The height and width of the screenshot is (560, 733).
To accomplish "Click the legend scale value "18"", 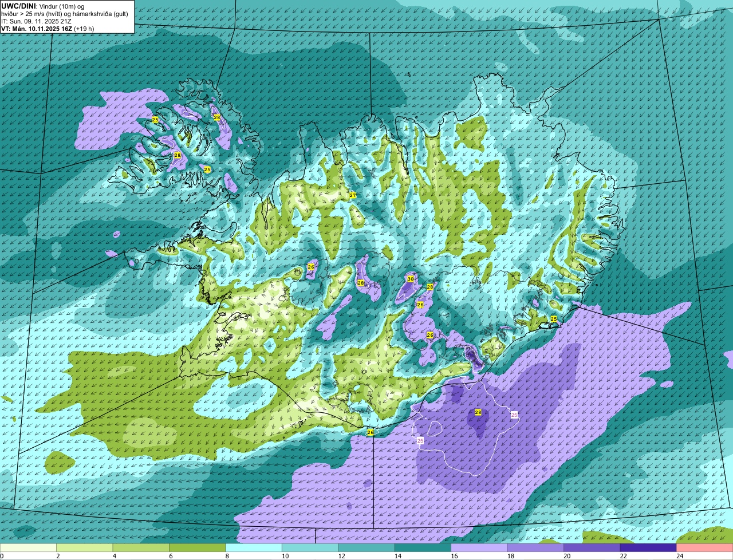I will 511,556.
